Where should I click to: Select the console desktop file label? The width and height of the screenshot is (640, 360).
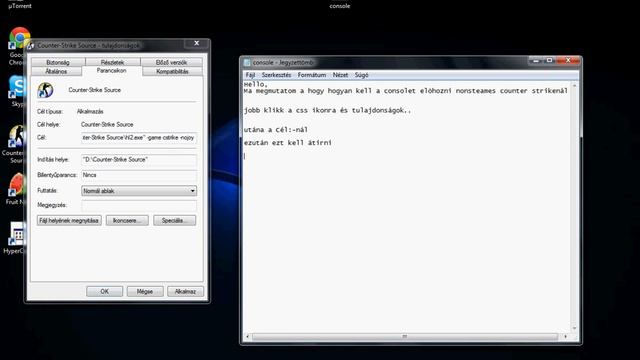coord(340,6)
